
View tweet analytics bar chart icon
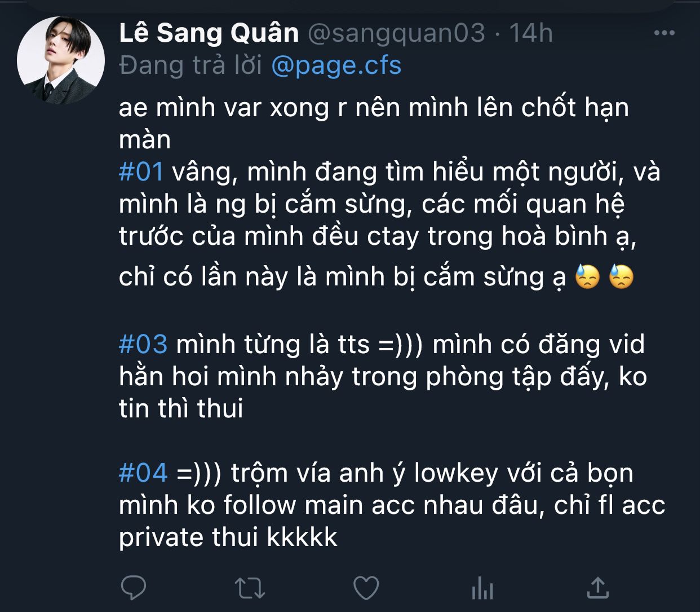coord(482,588)
